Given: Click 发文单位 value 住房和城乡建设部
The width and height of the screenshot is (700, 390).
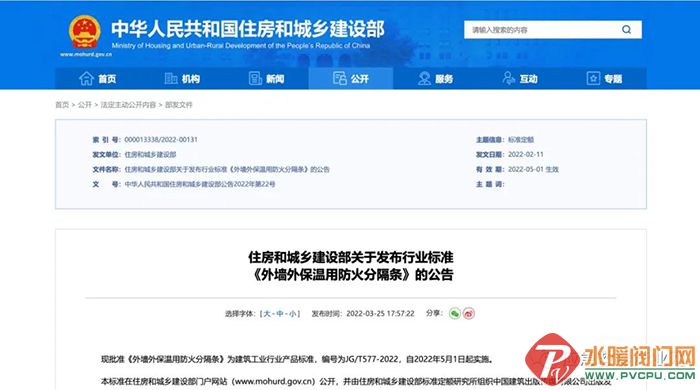Looking at the screenshot, I should point(150,154).
